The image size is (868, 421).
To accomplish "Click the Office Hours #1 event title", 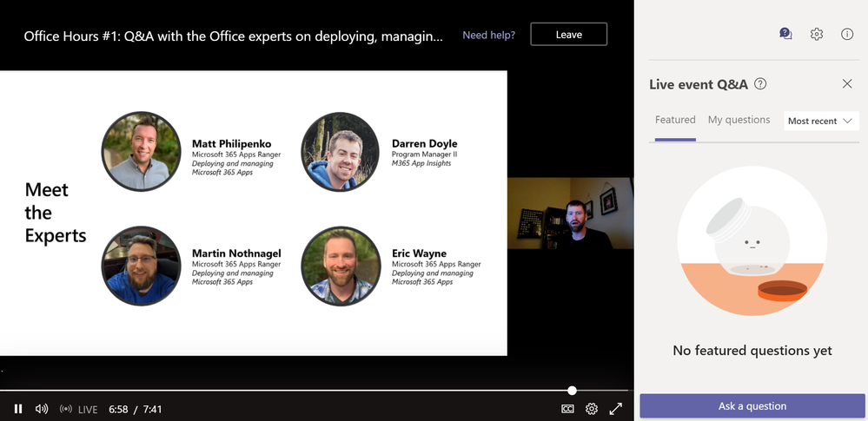I will click(233, 36).
